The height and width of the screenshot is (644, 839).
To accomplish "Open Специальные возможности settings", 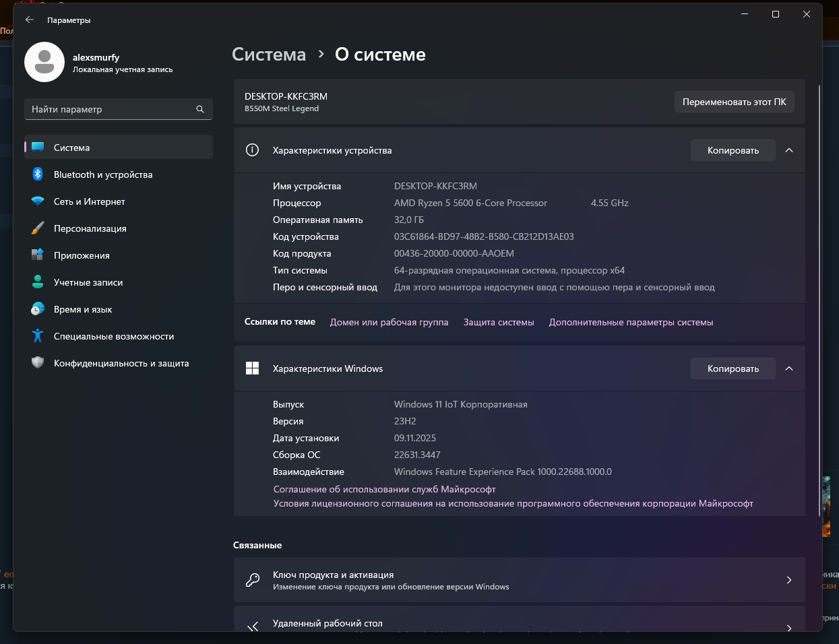I will [x=114, y=336].
